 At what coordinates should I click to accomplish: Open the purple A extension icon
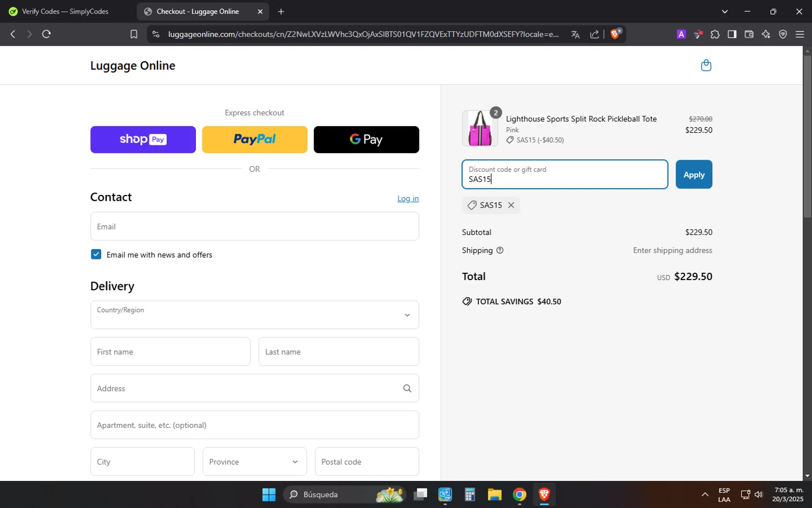click(x=681, y=34)
